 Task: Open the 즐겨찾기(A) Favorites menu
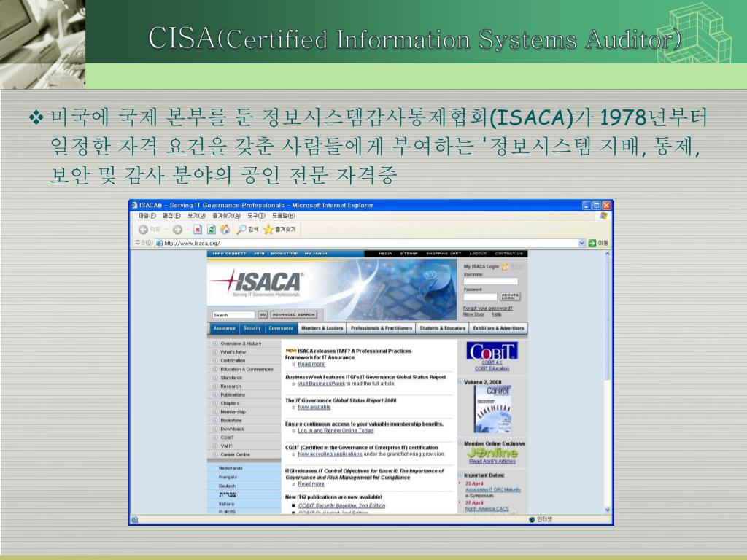pyautogui.click(x=226, y=216)
